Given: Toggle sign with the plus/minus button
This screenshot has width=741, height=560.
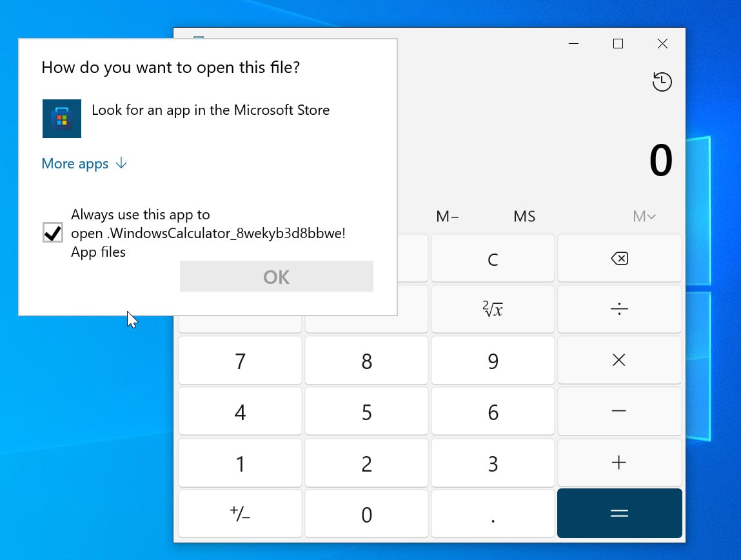Looking at the screenshot, I should [x=240, y=513].
